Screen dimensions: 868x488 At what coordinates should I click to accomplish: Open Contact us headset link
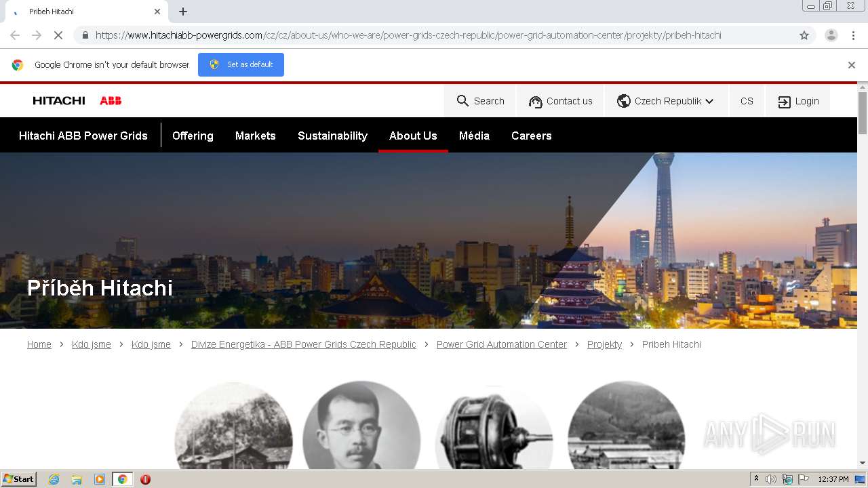click(x=560, y=101)
